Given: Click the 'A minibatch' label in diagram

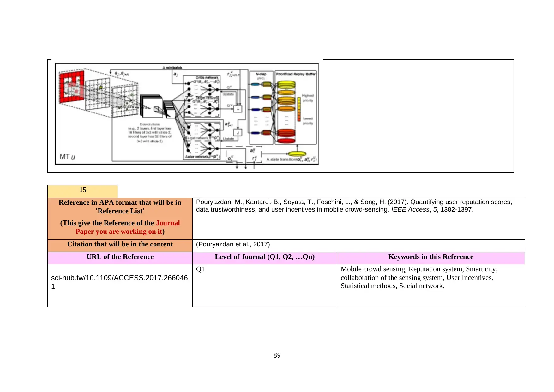Looking at the screenshot, I should pyautogui.click(x=172, y=67).
